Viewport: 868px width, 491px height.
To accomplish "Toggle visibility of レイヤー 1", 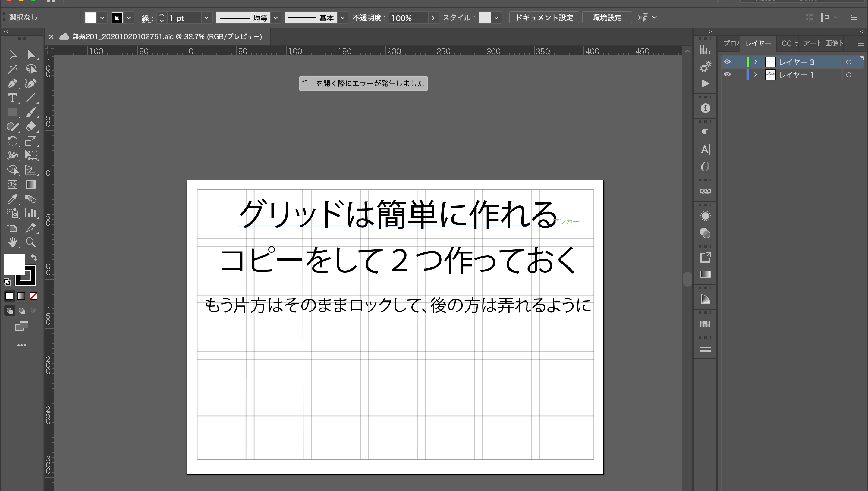I will coord(727,74).
